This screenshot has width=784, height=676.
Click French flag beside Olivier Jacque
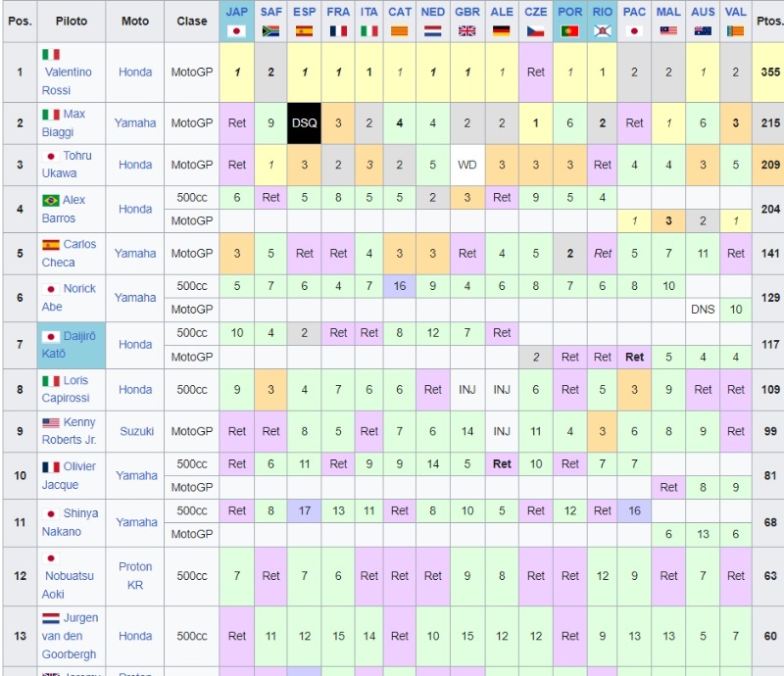click(51, 467)
